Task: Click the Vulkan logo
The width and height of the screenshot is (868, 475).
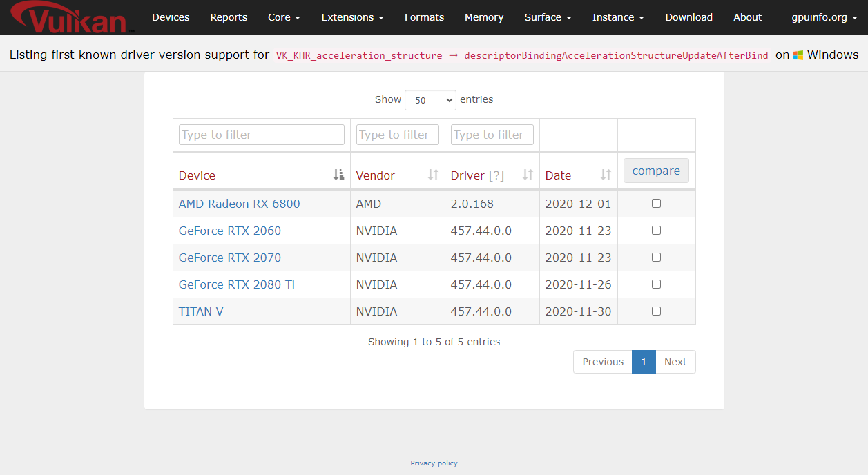Action: click(73, 17)
